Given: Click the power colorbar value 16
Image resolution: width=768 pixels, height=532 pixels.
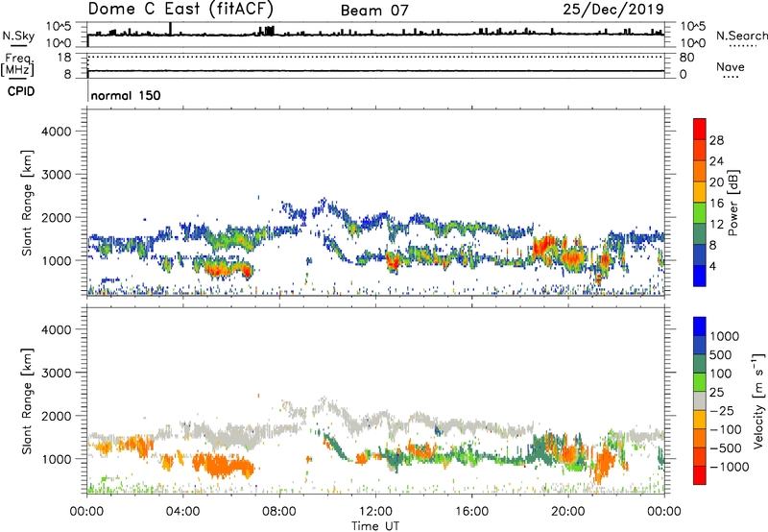Looking at the screenshot, I should point(716,204).
